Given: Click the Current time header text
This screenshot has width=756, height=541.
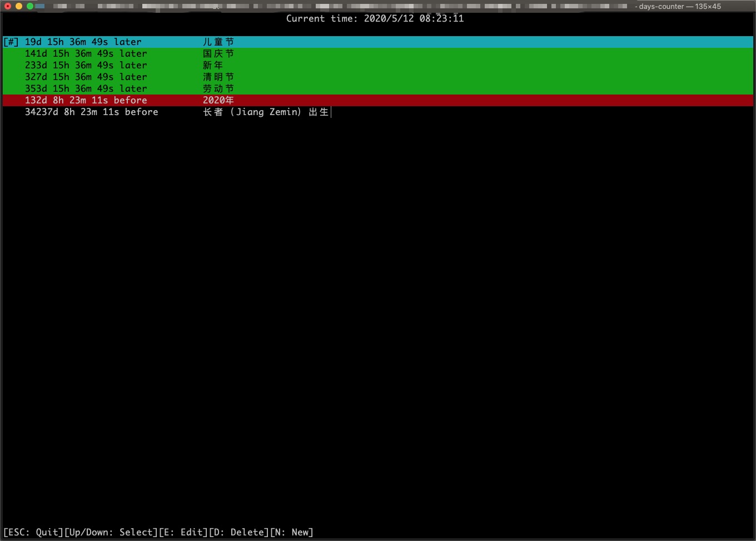Looking at the screenshot, I should point(375,18).
